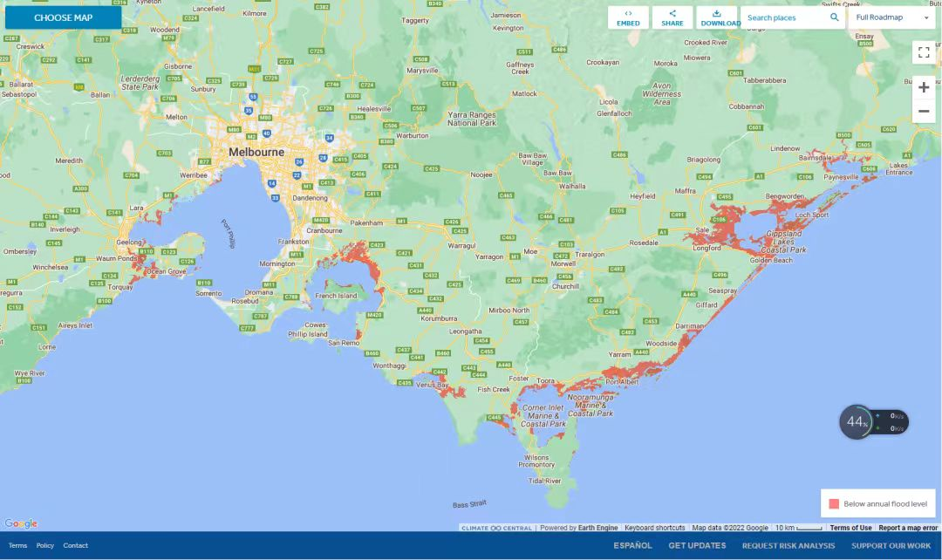The image size is (942, 560).
Task: Click the Lakes Entrance label
Action: 898,169
